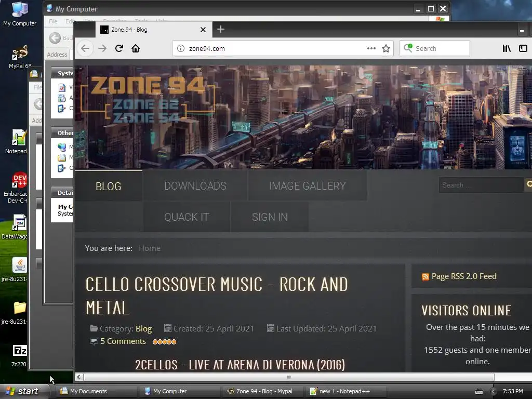Select the jre-8u231 folder icon

(x=16, y=313)
